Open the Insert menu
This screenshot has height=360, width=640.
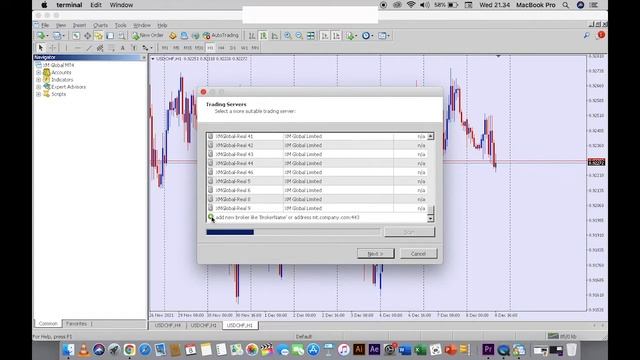[79, 25]
